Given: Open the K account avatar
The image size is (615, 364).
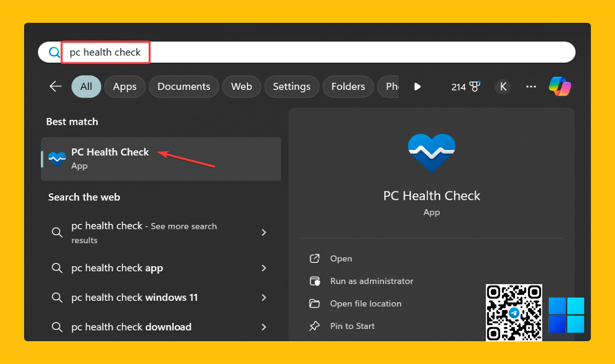Looking at the screenshot, I should 503,87.
